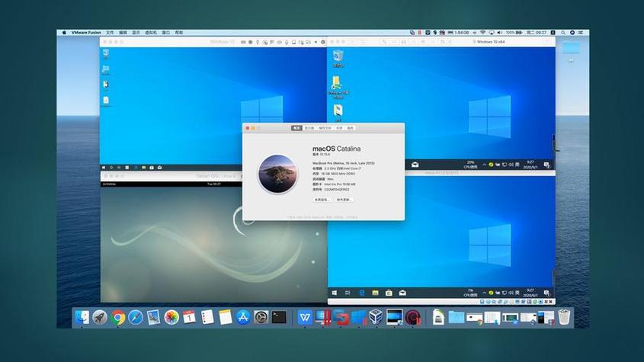
Task: Open Calendar icon in the Dock
Action: [189, 317]
